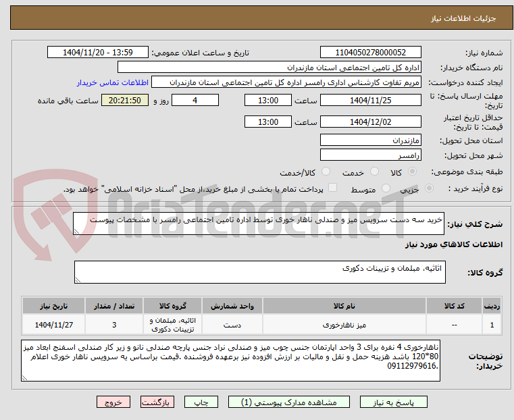Open مشاهده مدارک پیوستی (1) button

point(289,402)
